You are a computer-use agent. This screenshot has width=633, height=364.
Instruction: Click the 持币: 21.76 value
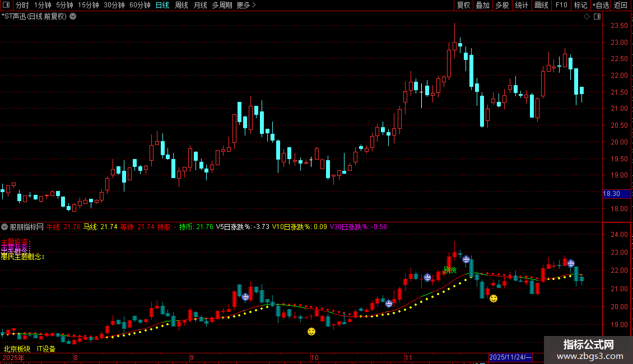pos(196,227)
